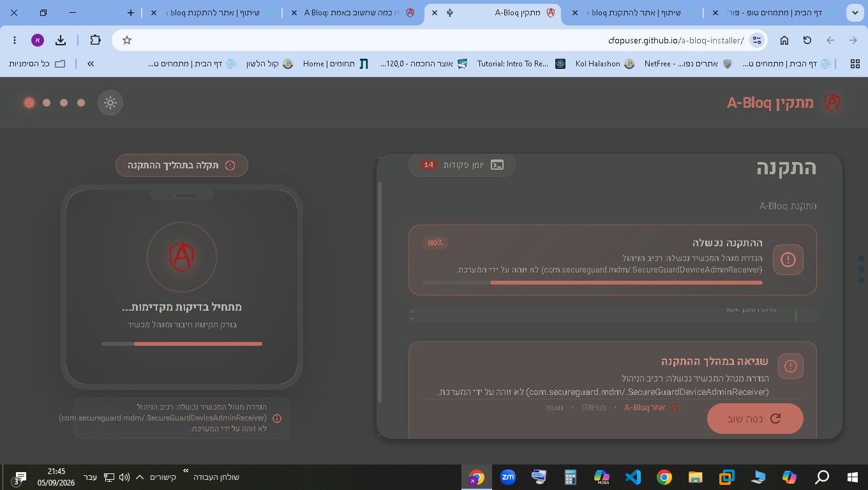This screenshot has height=490, width=868.
Task: Open the כל הסימניות all-bookmarks folder
Action: (36, 63)
